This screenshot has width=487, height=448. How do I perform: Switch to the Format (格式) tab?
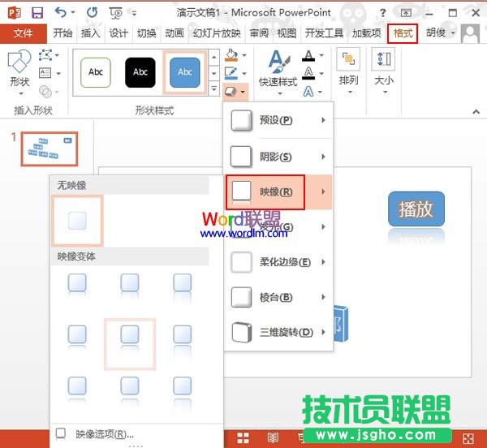403,33
